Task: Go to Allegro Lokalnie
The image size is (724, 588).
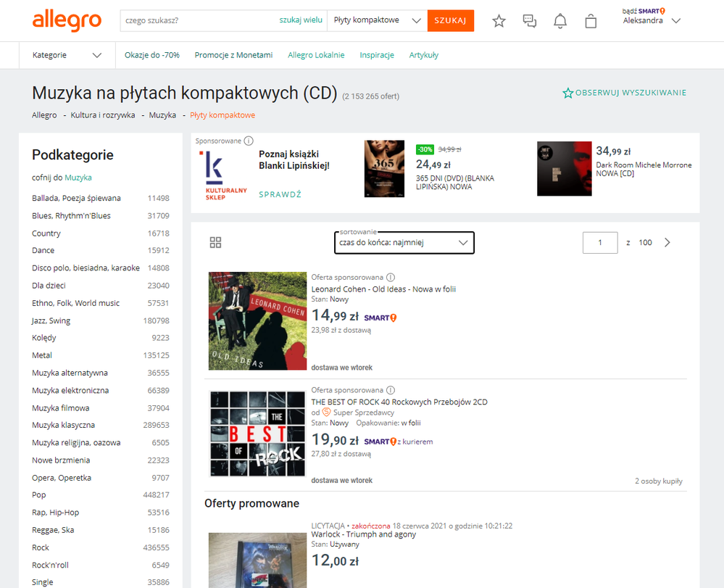Action: (x=316, y=55)
